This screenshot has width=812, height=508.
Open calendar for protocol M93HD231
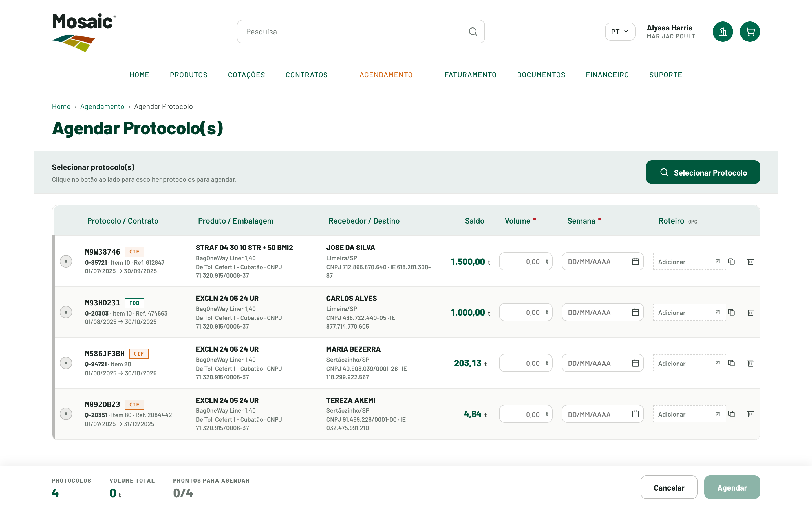point(635,312)
